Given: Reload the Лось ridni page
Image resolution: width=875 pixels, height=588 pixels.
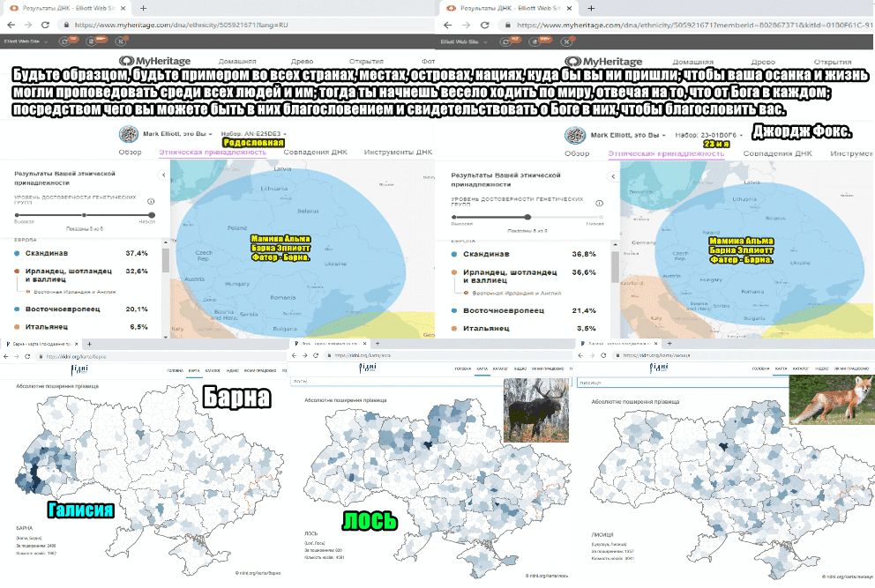Looking at the screenshot, I should point(316,355).
